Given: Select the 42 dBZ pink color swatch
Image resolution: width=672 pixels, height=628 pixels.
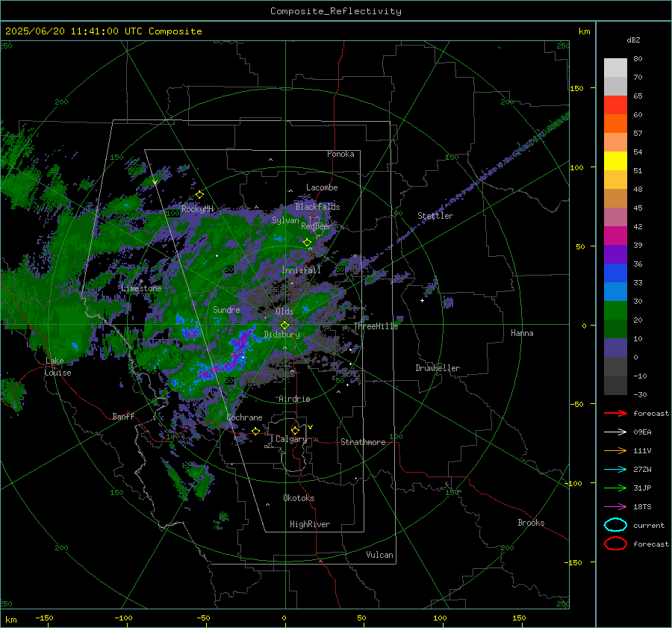Looking at the screenshot, I should click(615, 217).
